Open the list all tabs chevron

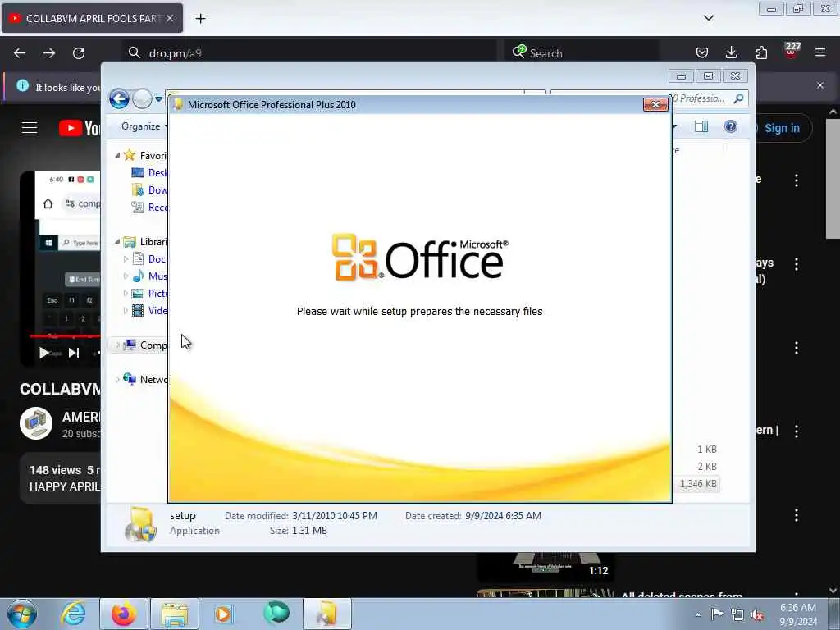pos(709,18)
